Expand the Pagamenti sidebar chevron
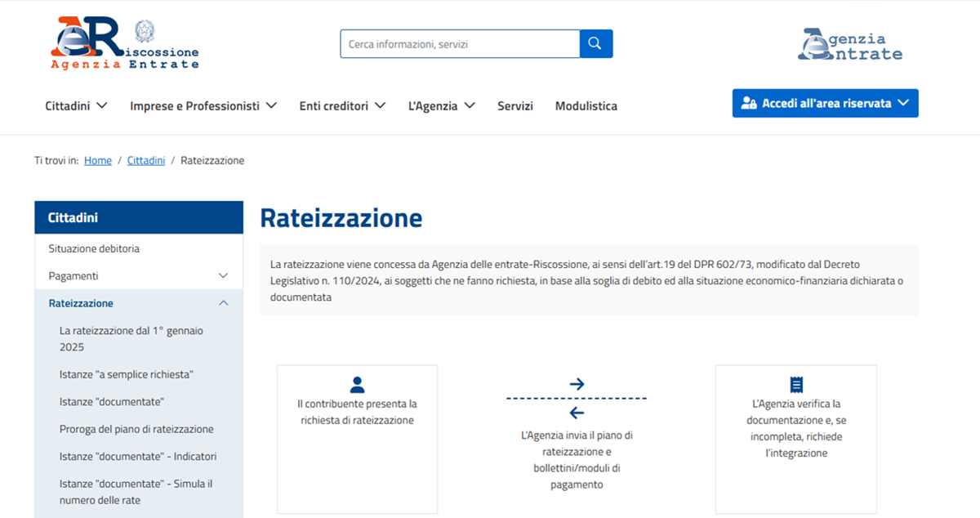Image resolution: width=980 pixels, height=518 pixels. [x=223, y=276]
